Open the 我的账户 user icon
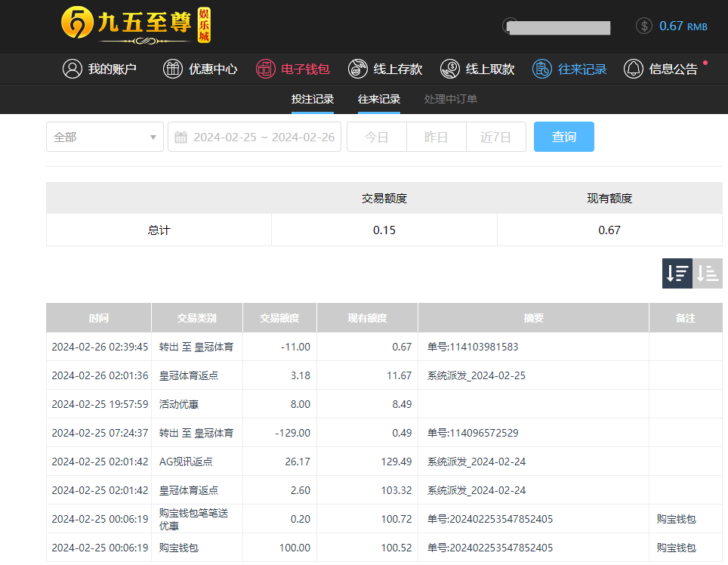Screen dimensions: 728x565 pos(72,69)
